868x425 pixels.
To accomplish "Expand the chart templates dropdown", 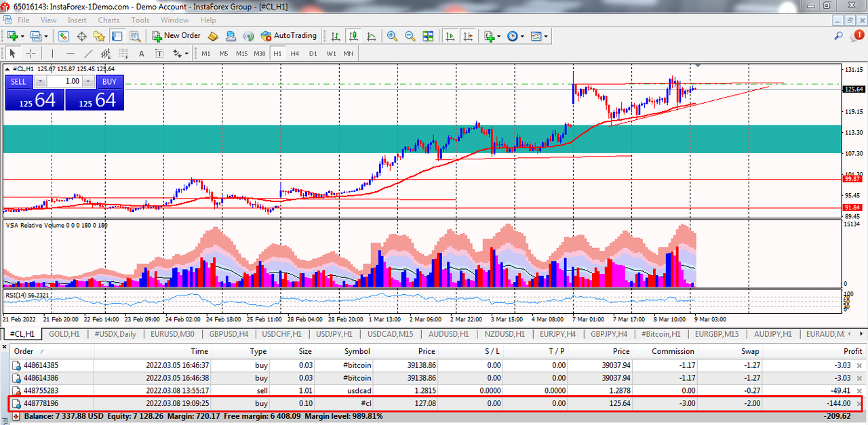I will click(545, 36).
